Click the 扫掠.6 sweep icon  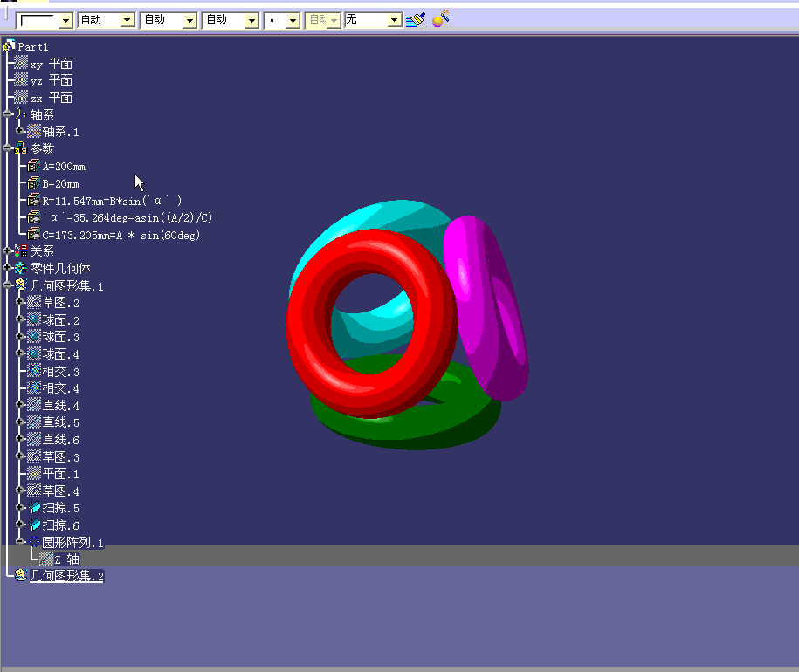pos(34,524)
